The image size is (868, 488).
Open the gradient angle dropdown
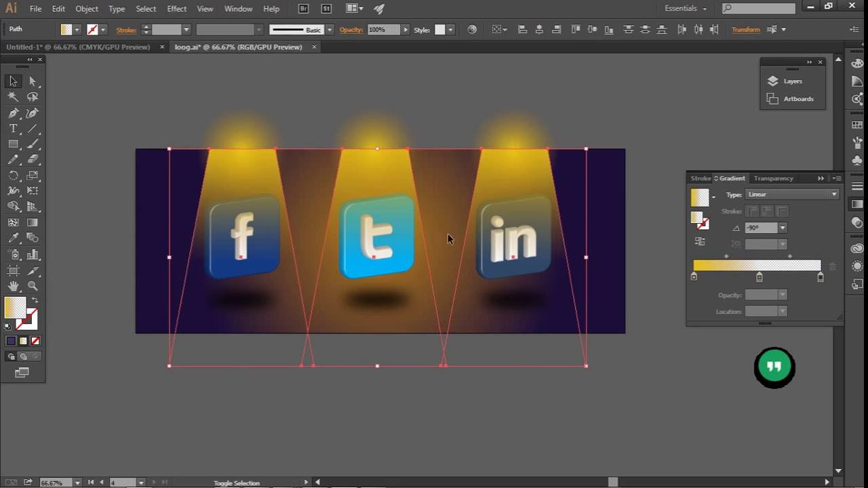(x=782, y=228)
